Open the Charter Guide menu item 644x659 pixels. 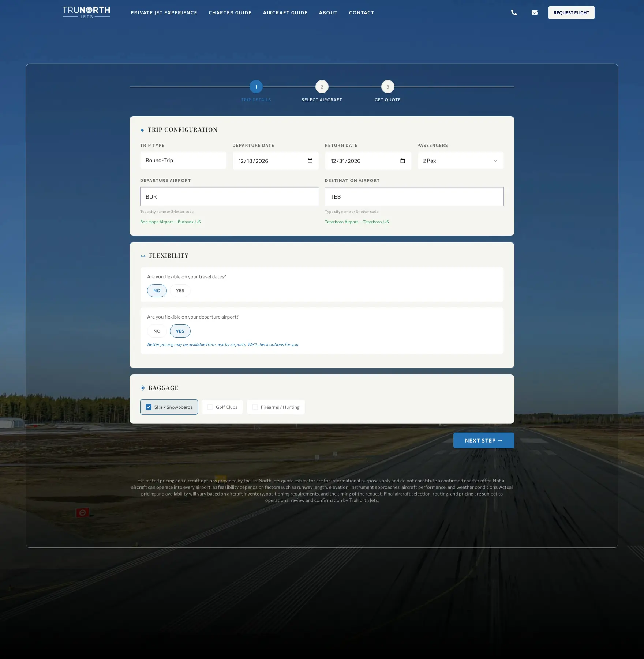230,12
